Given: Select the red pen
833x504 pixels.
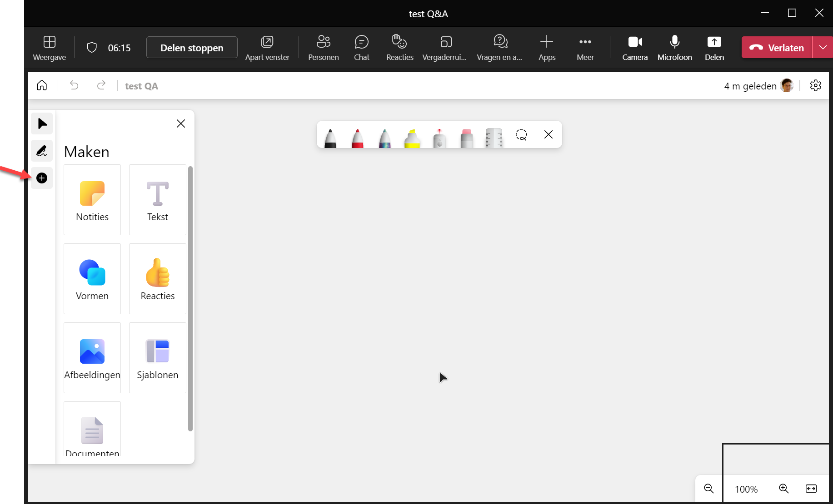Looking at the screenshot, I should [x=358, y=138].
